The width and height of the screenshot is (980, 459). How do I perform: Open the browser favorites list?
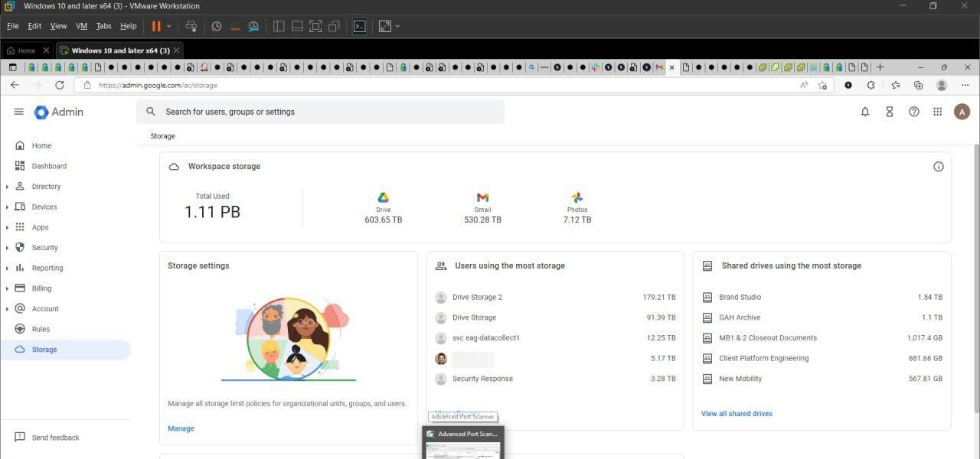point(896,85)
